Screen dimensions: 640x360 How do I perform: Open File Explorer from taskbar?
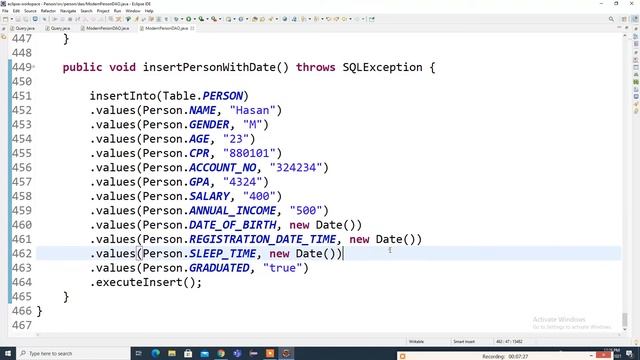172,353
